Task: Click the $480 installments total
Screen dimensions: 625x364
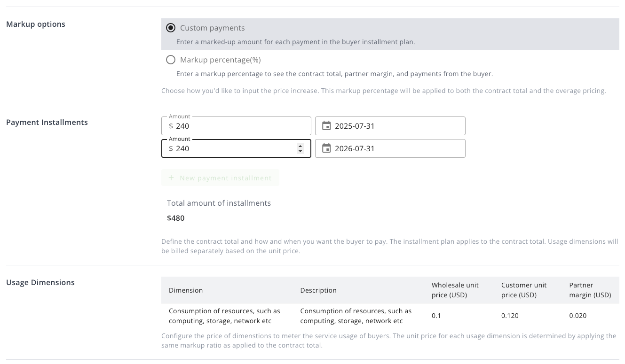Action: pyautogui.click(x=176, y=218)
